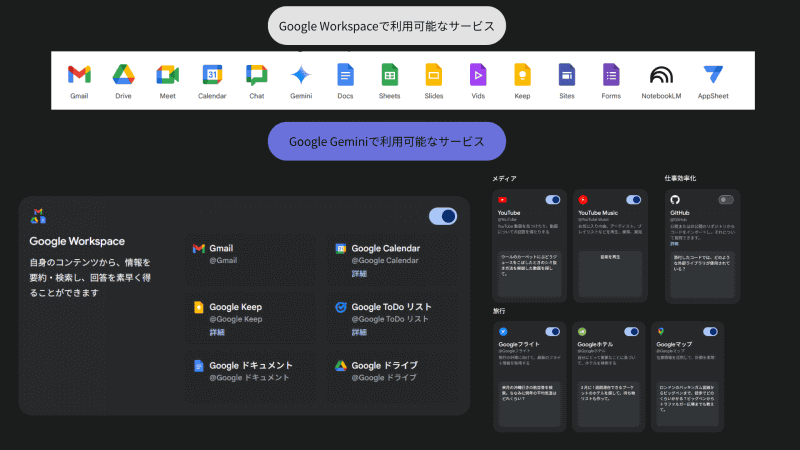Screen dimensions: 800x450
Task: Click the @Google ドキュメント handle text
Action: click(249, 378)
